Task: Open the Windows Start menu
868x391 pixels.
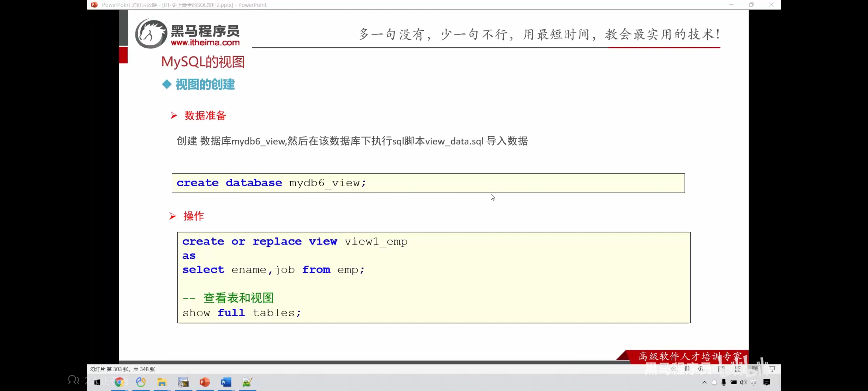Action: 97,382
